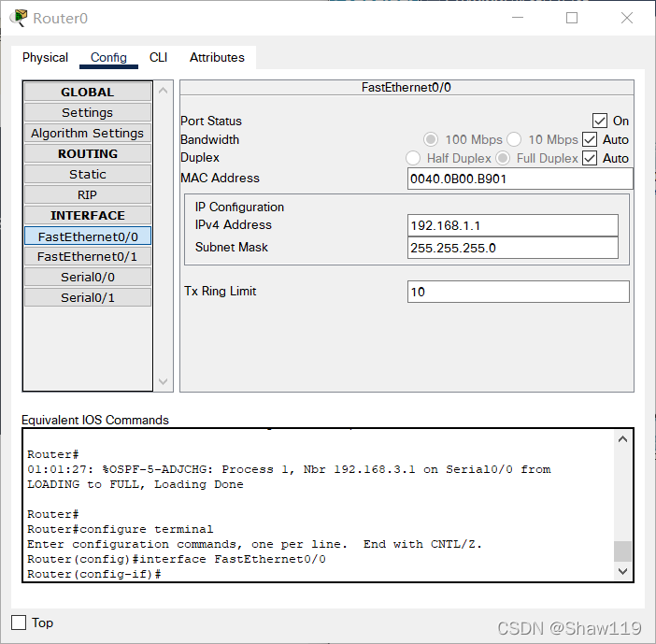Choose the Half Duplex option
The height and width of the screenshot is (644, 656).
[413, 158]
